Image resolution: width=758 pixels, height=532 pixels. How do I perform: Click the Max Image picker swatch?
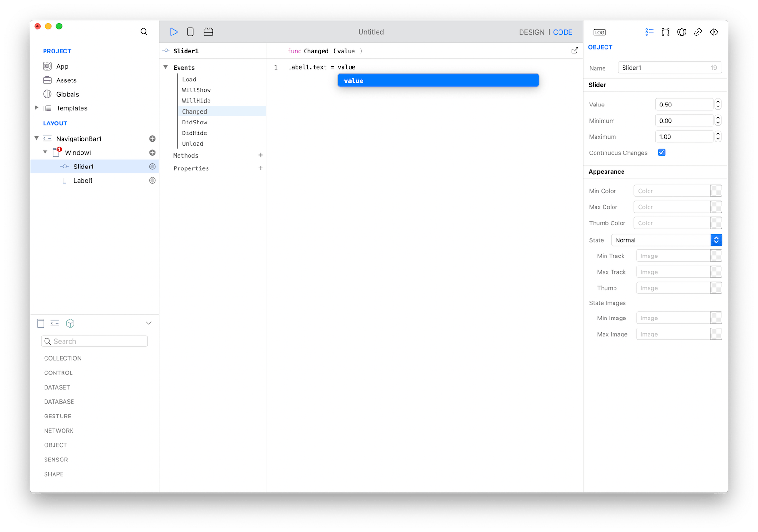coord(716,334)
